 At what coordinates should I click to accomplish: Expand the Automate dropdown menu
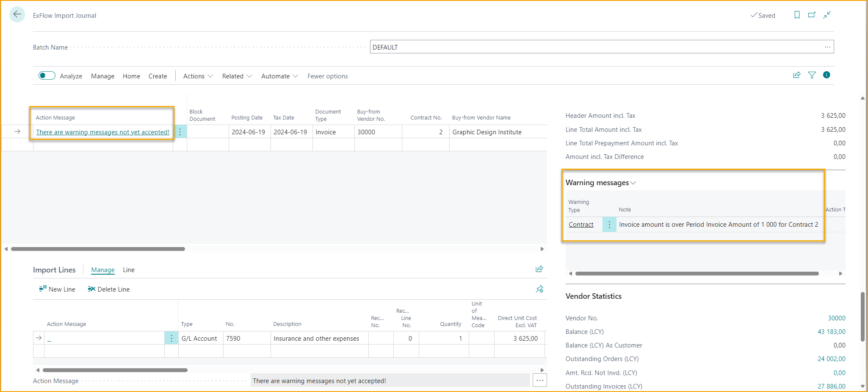[279, 76]
